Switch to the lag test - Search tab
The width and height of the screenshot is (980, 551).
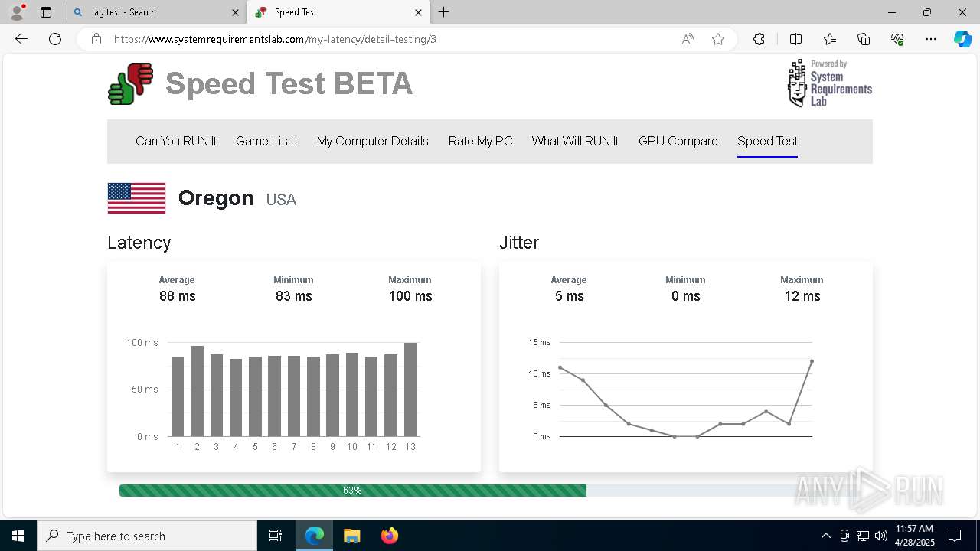pyautogui.click(x=155, y=12)
